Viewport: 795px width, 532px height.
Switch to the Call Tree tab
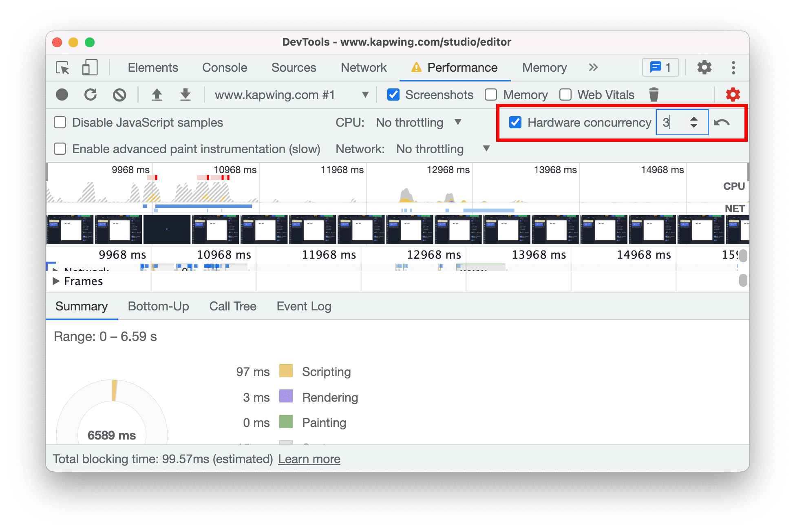[x=232, y=306]
